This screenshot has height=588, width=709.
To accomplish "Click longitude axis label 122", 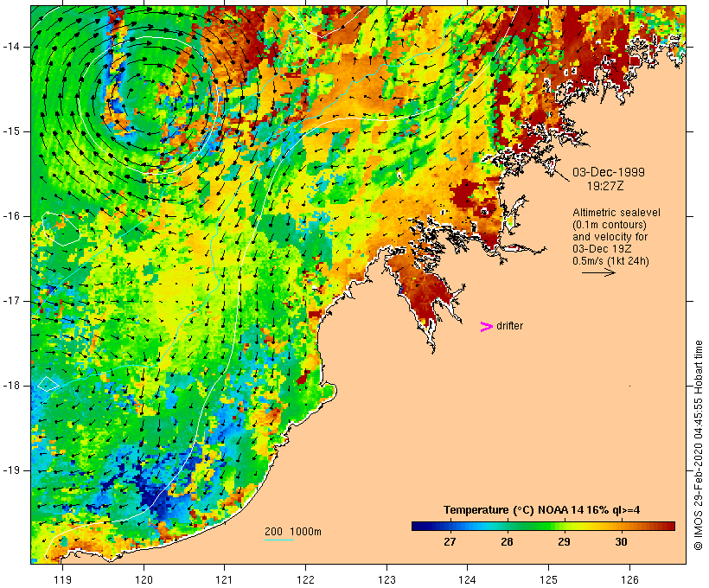I will [306, 579].
